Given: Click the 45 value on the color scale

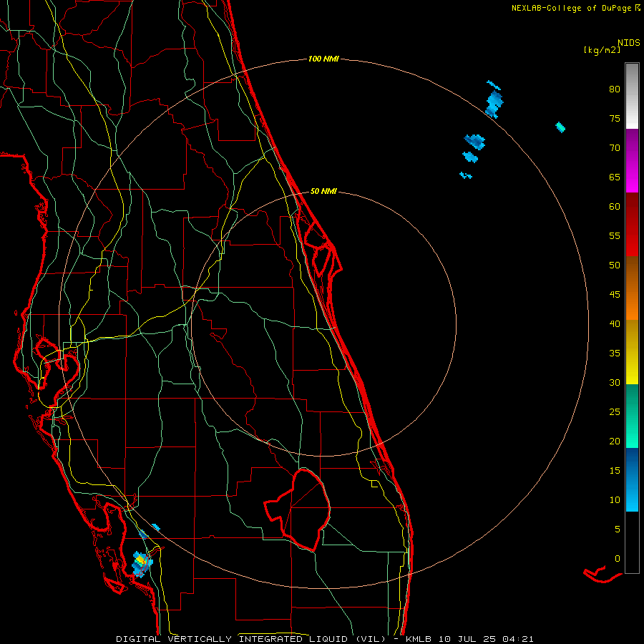Looking at the screenshot, I should [x=615, y=295].
